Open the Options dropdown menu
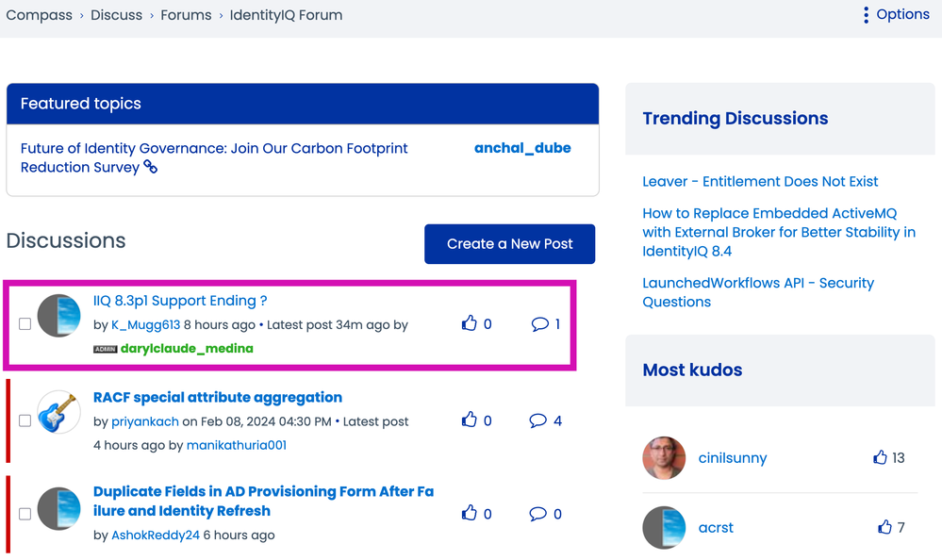 [x=896, y=15]
